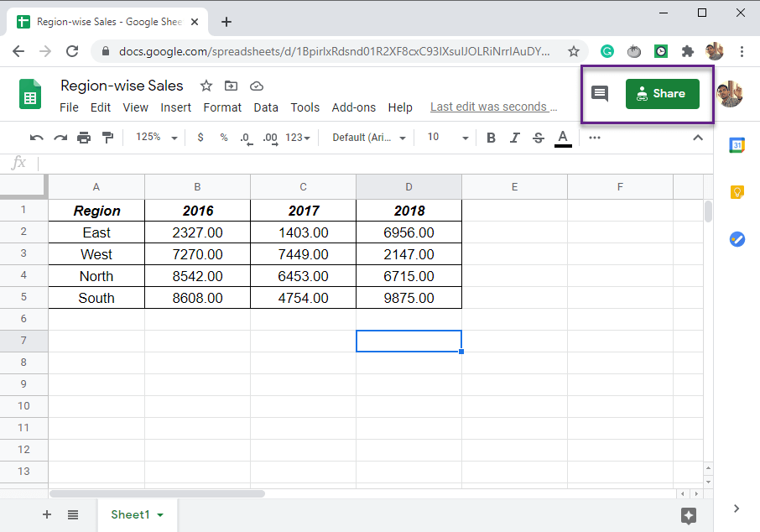Viewport: 760px width, 532px height.
Task: Open the Format menu
Action: [222, 107]
